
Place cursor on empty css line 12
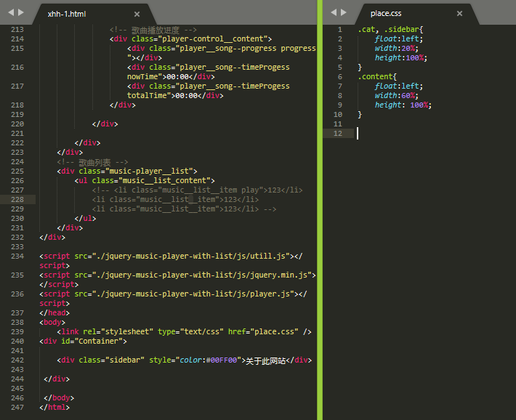[x=436, y=134]
